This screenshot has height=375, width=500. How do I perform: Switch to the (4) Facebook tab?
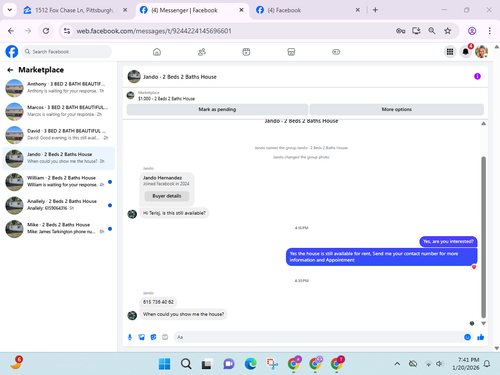tap(308, 10)
